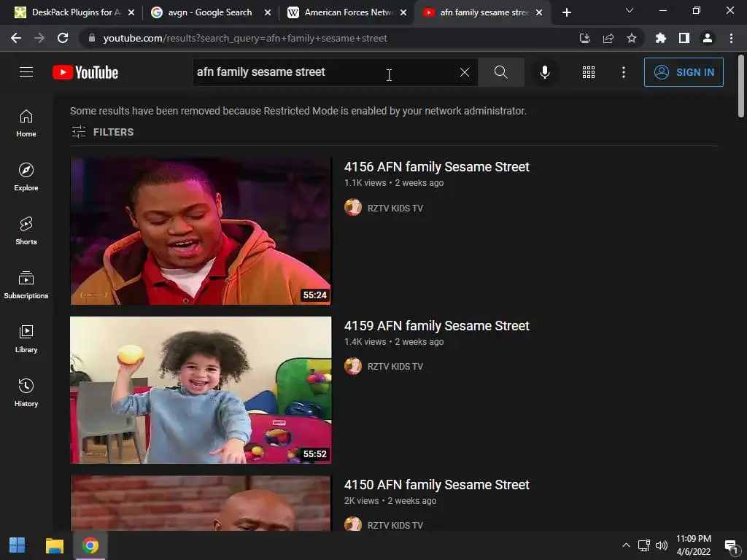Open RZTV KIDS TV channel under video 4156
Screen dimensions: 747x560
pos(395,208)
